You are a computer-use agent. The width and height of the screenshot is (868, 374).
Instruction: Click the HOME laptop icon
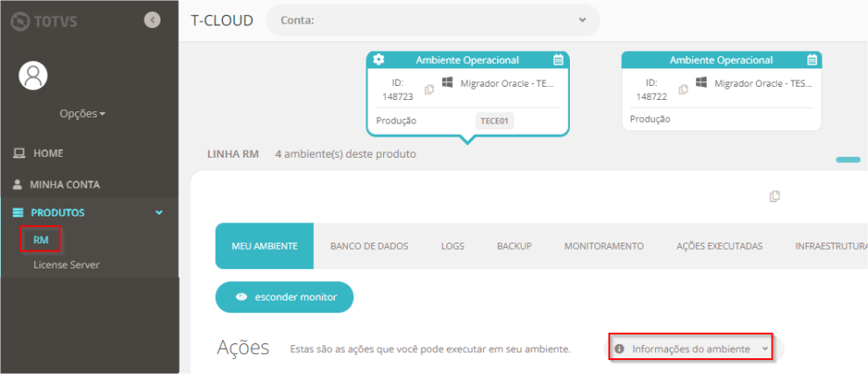pos(18,152)
